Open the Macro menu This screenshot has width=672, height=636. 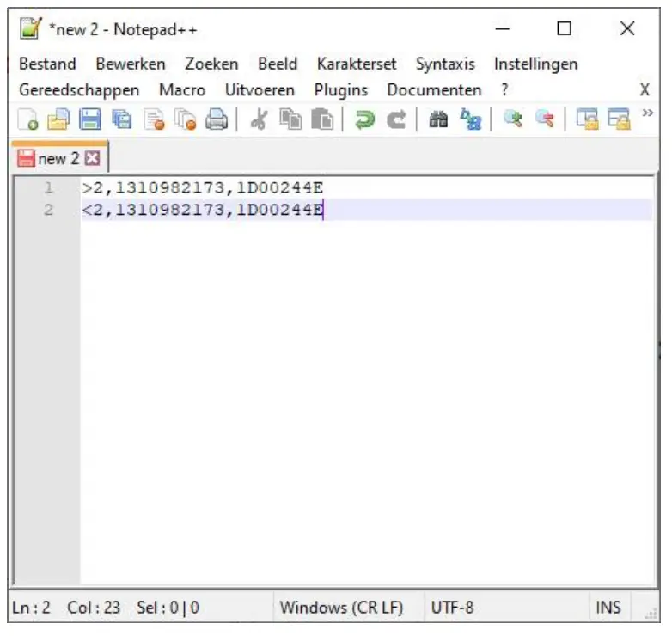point(182,90)
